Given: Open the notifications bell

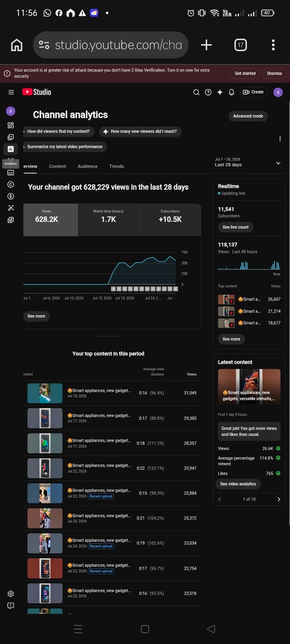Looking at the screenshot, I should tap(232, 92).
